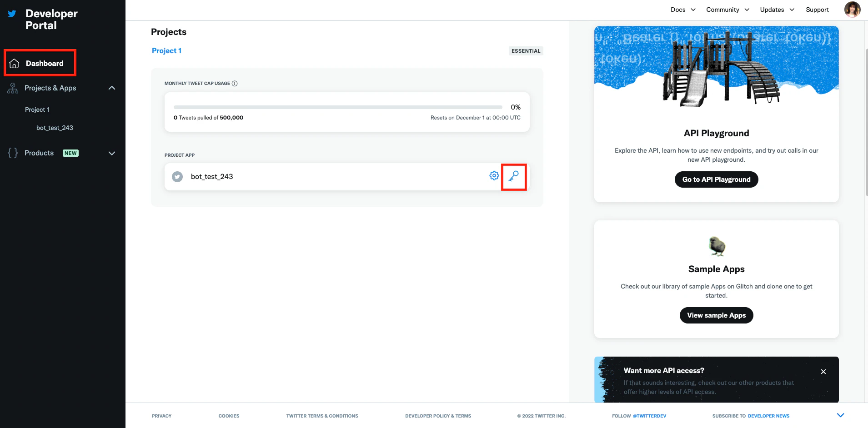Click the bot_test_243 app avatar icon
The image size is (868, 428).
[177, 177]
